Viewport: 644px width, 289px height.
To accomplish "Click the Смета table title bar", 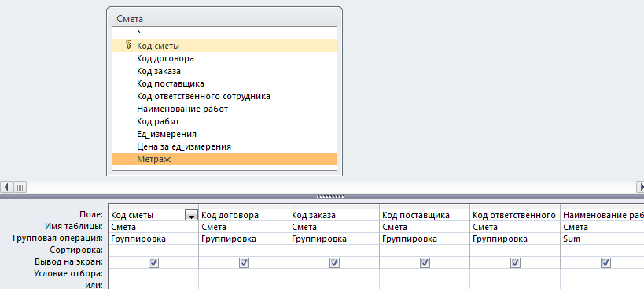I will (224, 18).
